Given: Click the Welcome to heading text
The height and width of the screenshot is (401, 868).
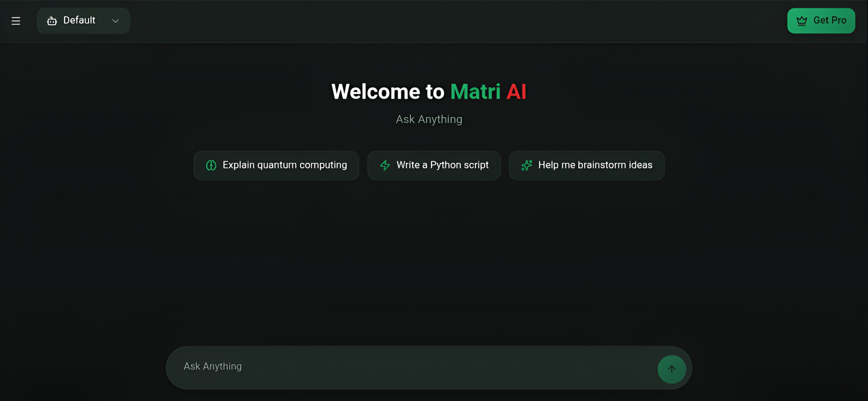Looking at the screenshot, I should coord(388,92).
